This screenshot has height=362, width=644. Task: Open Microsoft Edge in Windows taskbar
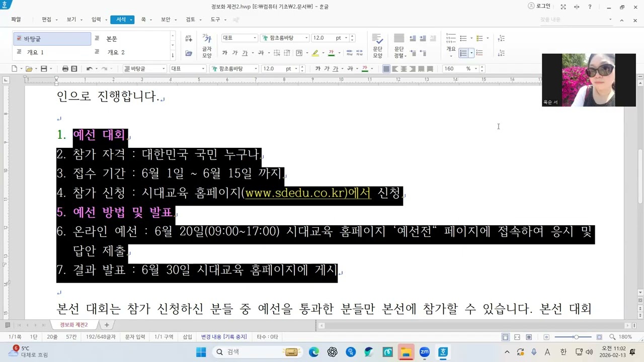click(313, 352)
